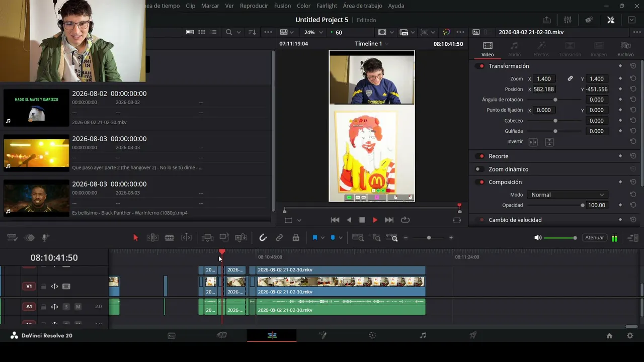Open the Fusion menu

pos(282,6)
